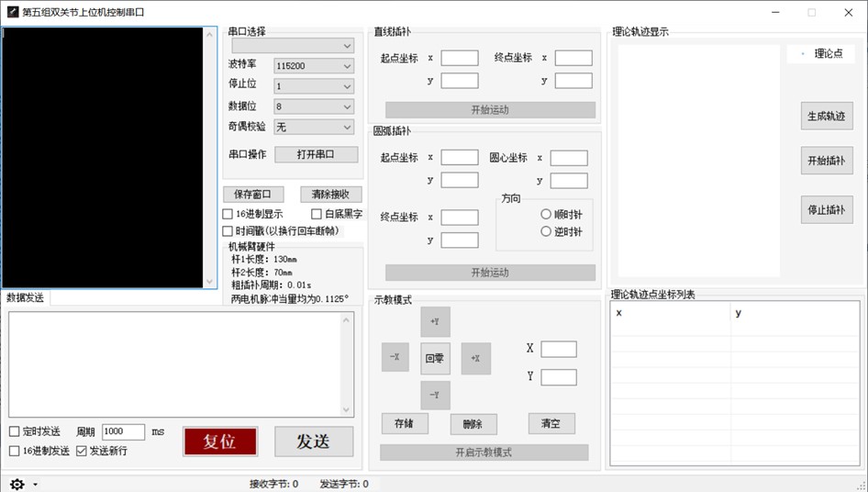Click 开始运动 under 直线插补
The image size is (868, 492).
click(491, 110)
